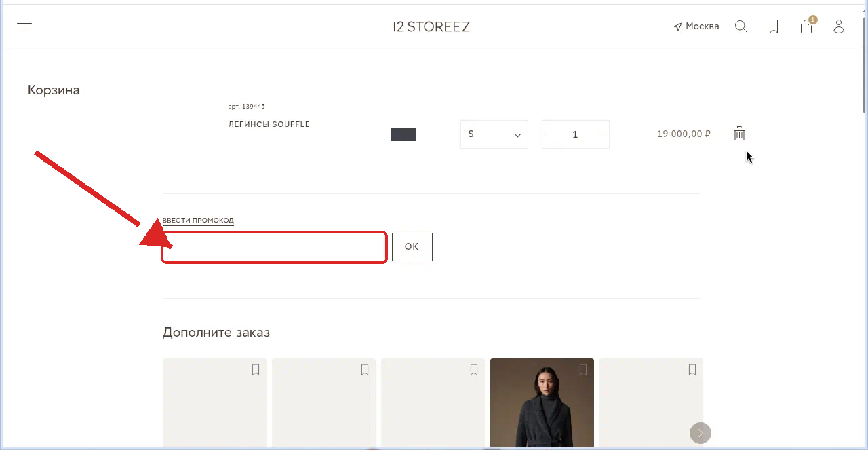This screenshot has width=868, height=450.
Task: Click the price 19 000,00 ₽
Action: click(x=684, y=134)
